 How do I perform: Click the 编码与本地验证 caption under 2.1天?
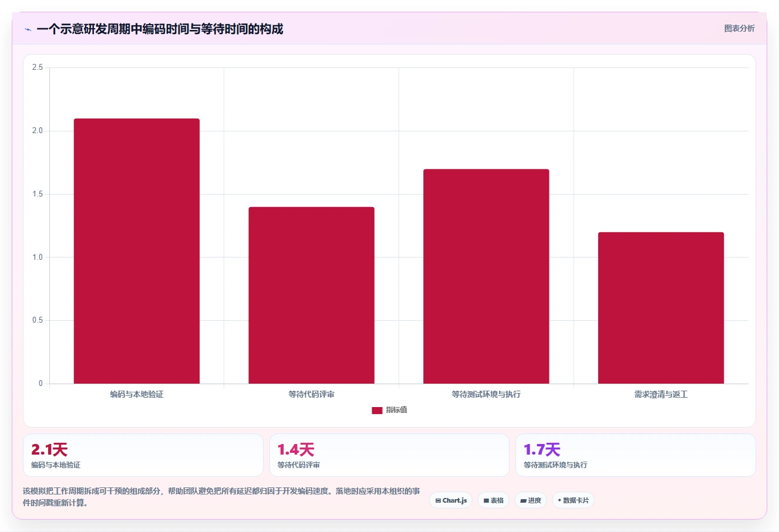click(x=56, y=465)
